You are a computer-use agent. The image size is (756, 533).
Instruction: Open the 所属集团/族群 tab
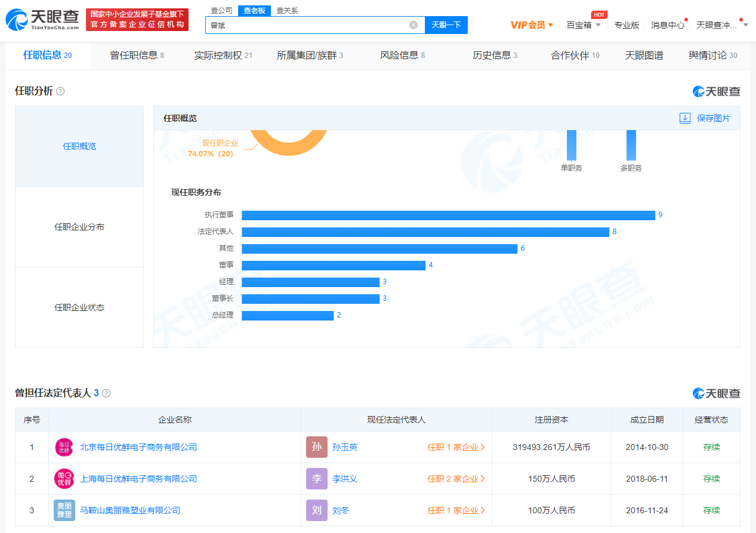tap(310, 56)
